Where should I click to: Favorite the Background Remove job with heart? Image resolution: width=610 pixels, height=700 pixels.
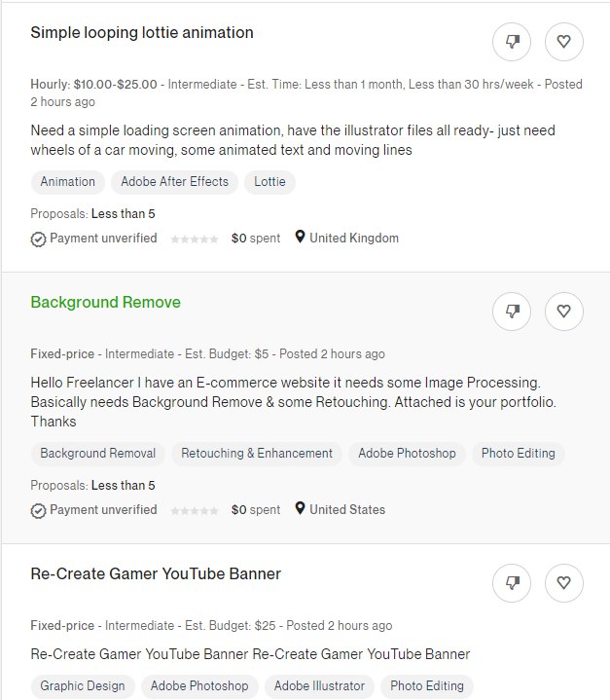(x=563, y=312)
